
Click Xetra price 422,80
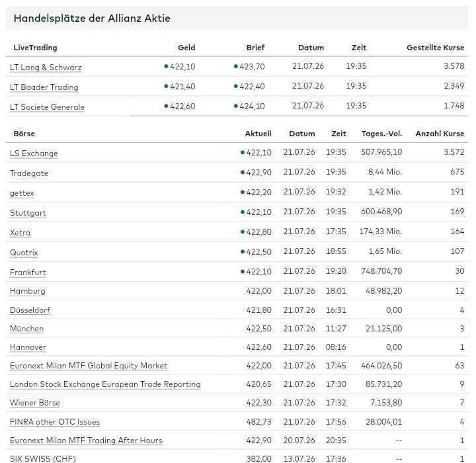tap(259, 232)
